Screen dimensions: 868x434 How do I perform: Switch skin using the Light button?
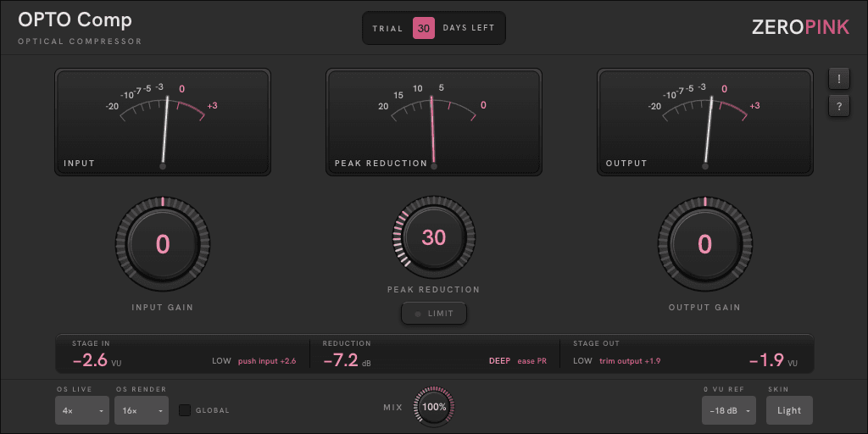coord(789,410)
